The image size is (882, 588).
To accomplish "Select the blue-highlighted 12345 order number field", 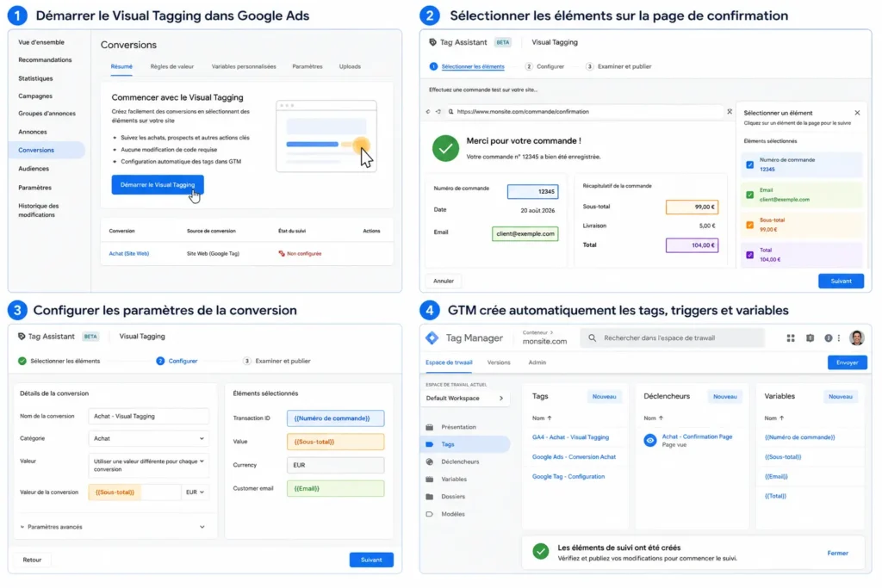I will [532, 192].
